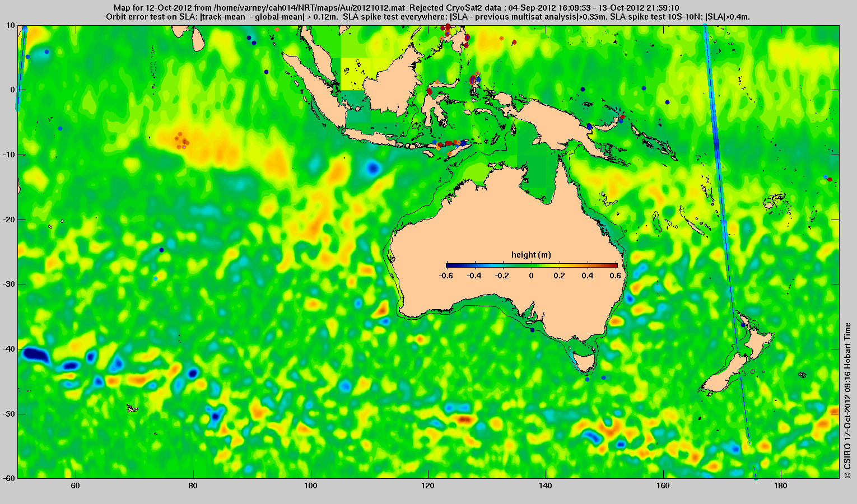This screenshot has width=857, height=504.
Task: Click the longitude axis label 120
Action: (428, 486)
